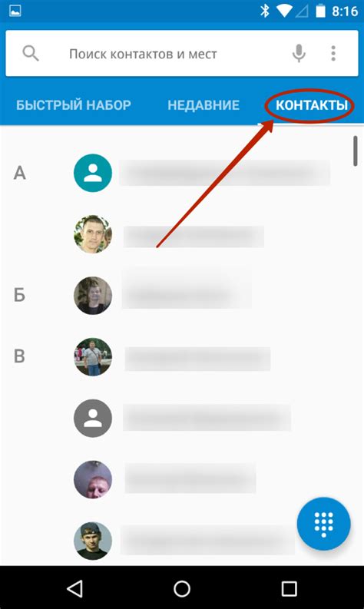Image resolution: width=364 pixels, height=609 pixels.
Task: Open the contact with cap photo
Action: click(93, 541)
